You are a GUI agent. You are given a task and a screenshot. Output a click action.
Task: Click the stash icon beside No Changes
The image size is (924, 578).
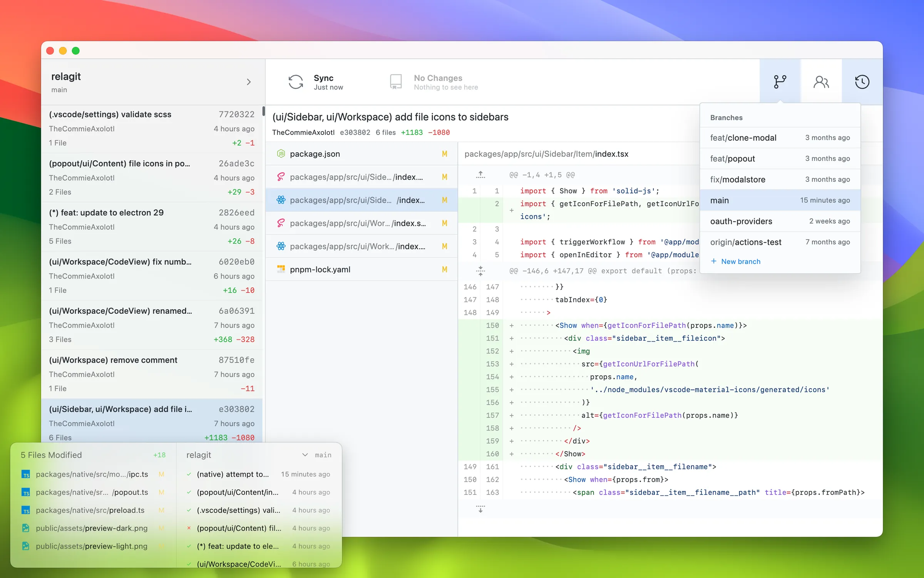point(395,81)
